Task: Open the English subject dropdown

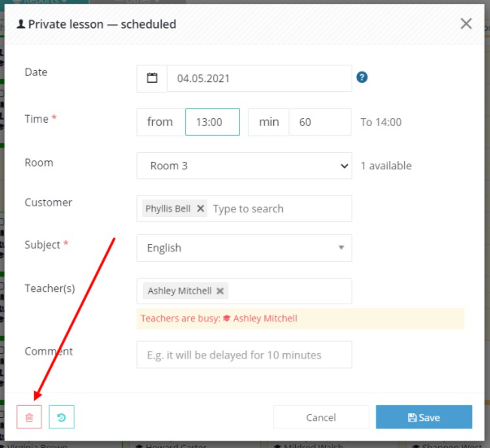Action: [245, 248]
